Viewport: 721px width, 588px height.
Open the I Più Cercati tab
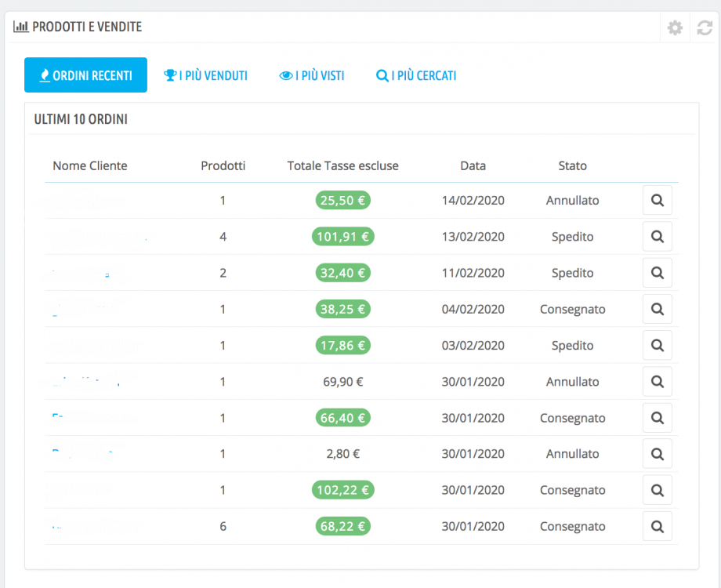coord(416,75)
